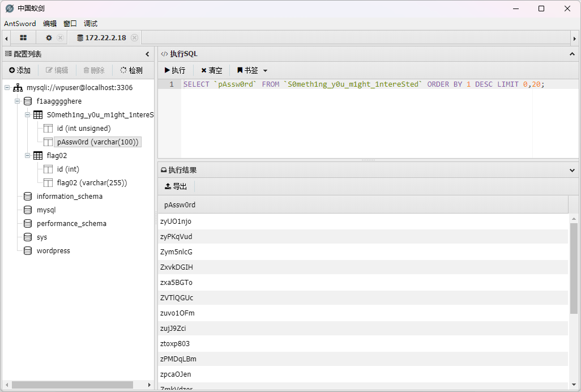Click the wordpress database cylinder icon
The height and width of the screenshot is (392, 581).
coord(28,251)
